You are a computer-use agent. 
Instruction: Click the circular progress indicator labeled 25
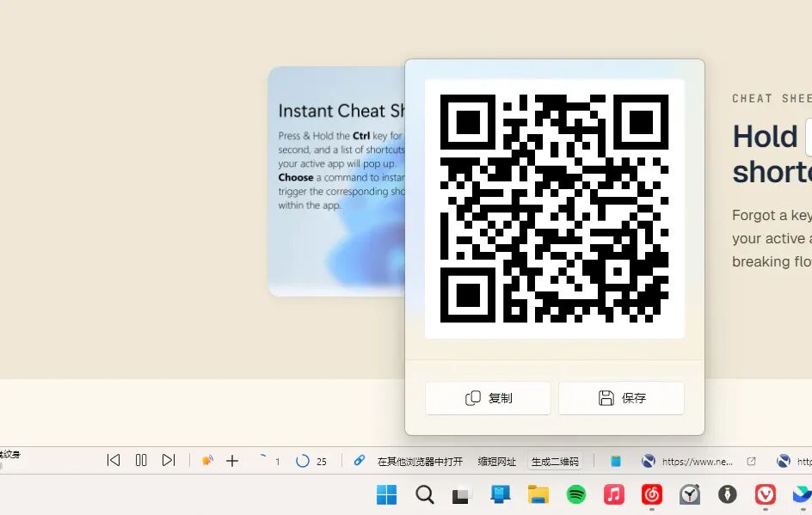[x=311, y=461]
